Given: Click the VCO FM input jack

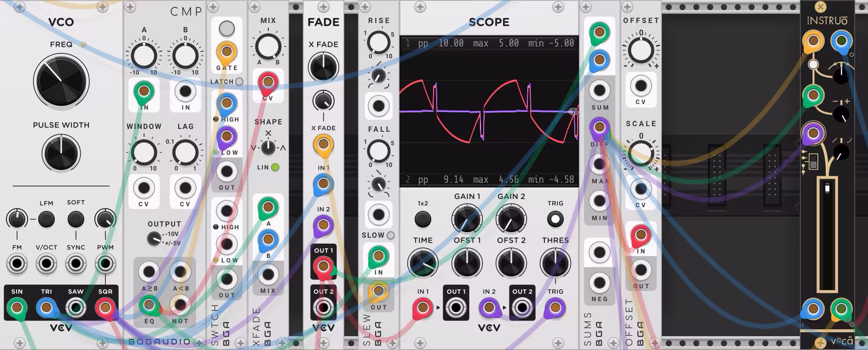Looking at the screenshot, I should tap(17, 264).
